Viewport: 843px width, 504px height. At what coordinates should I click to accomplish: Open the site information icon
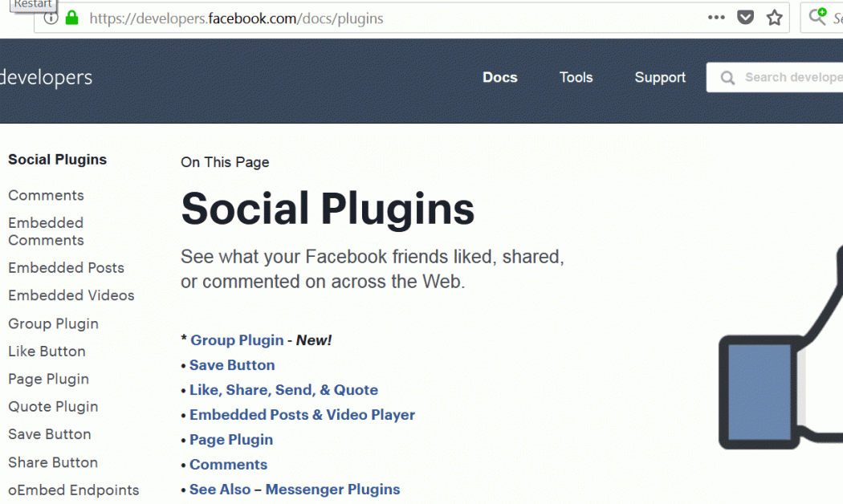pos(51,18)
